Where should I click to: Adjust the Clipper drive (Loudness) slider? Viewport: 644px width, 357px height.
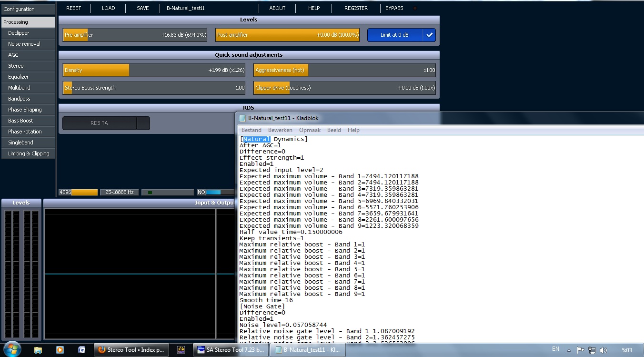[x=344, y=88]
